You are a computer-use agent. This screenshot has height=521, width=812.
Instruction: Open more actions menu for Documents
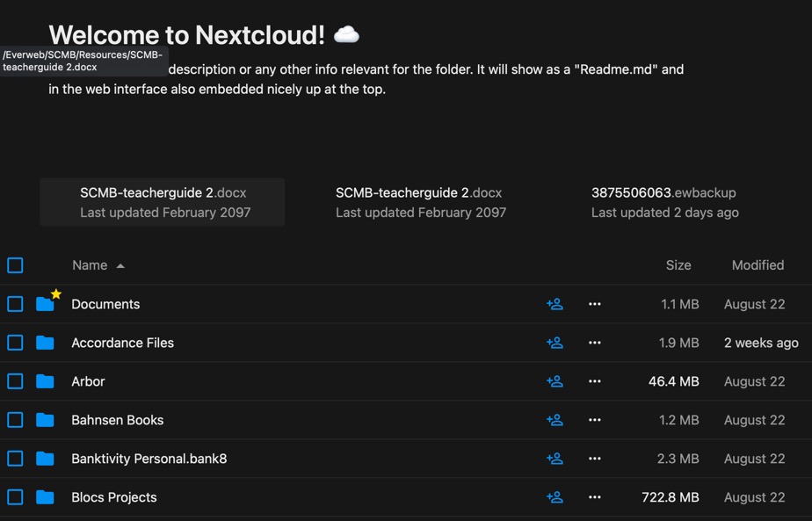(594, 304)
